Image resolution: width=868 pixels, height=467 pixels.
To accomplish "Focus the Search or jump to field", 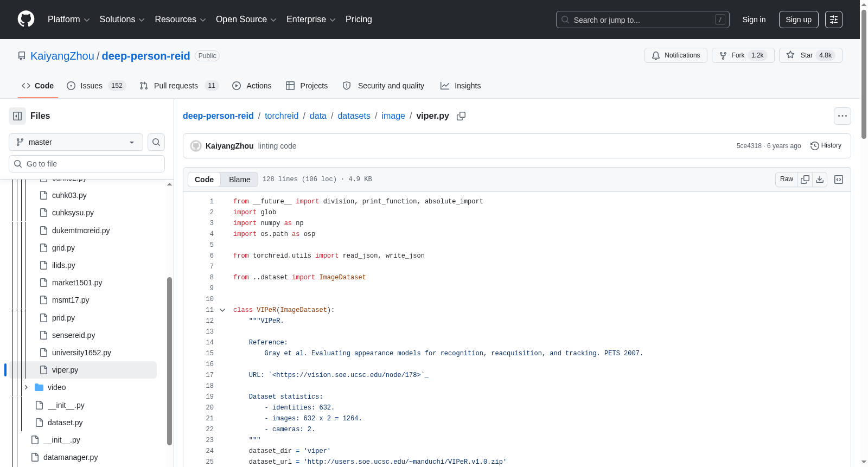I will pos(643,20).
